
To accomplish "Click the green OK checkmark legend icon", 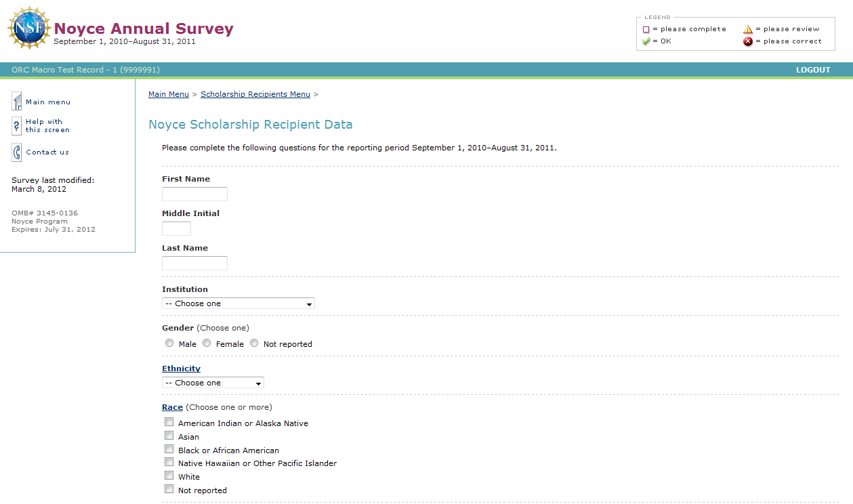I will coord(646,41).
